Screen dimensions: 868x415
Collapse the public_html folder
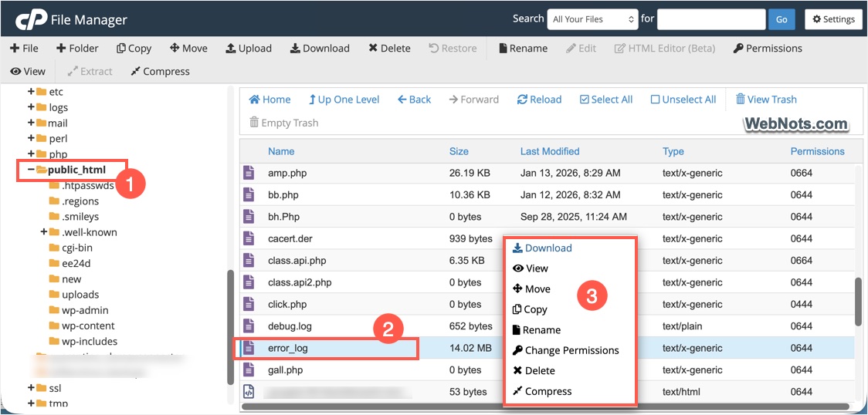(x=31, y=170)
